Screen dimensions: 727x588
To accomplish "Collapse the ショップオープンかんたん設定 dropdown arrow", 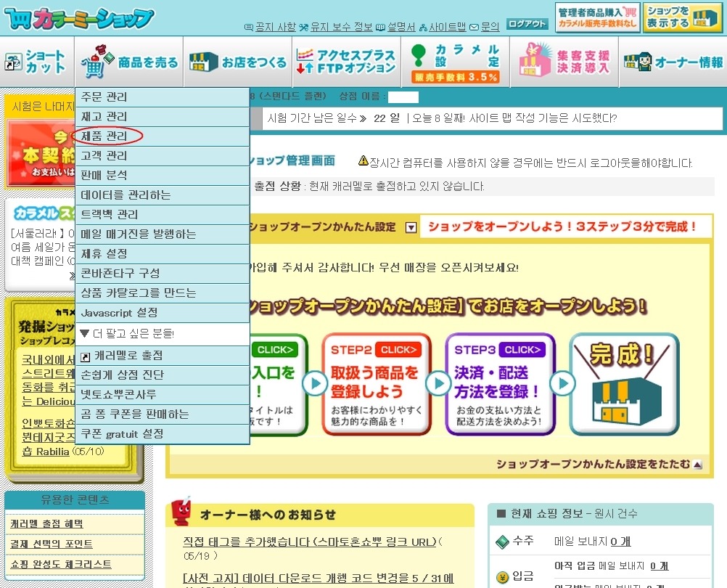I will pyautogui.click(x=411, y=227).
